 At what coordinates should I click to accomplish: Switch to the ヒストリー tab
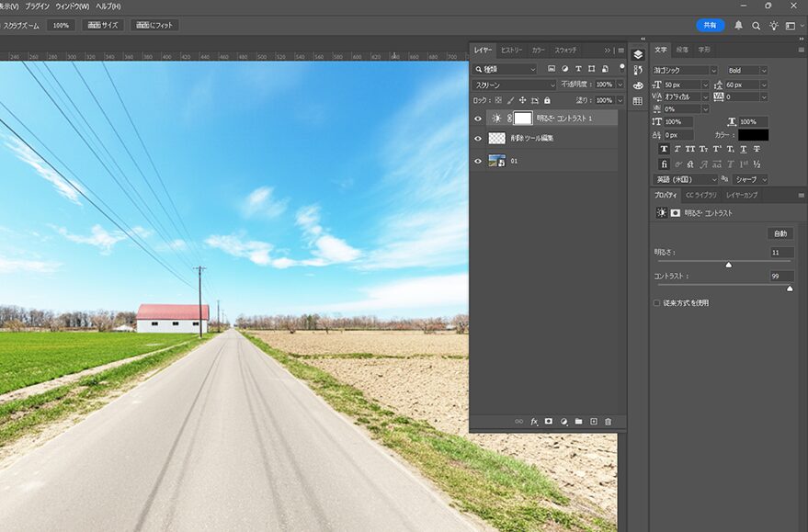pos(511,50)
